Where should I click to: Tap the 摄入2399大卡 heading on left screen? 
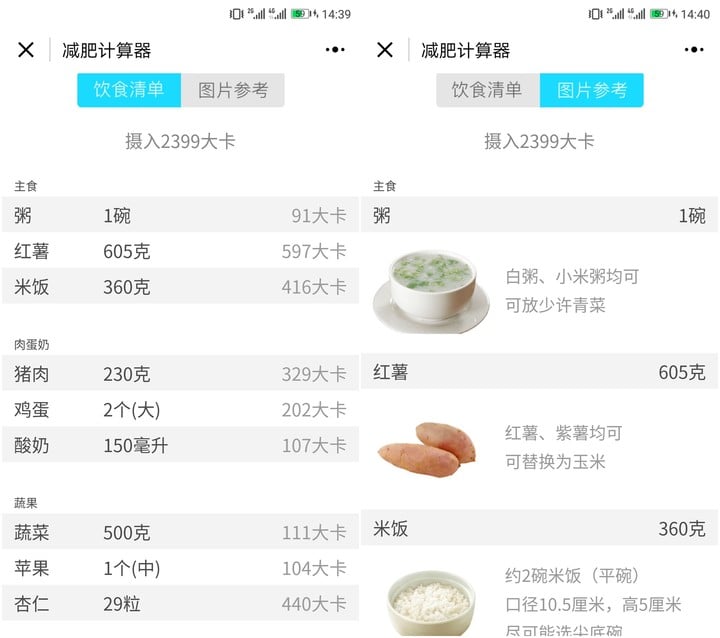click(x=180, y=141)
